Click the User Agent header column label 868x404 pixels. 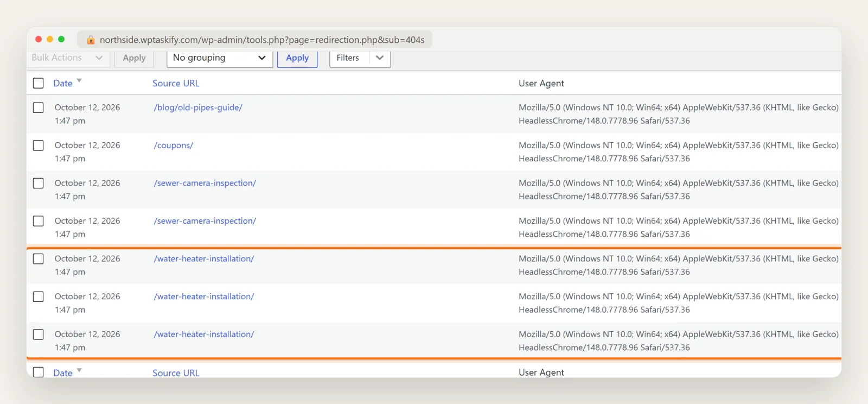pyautogui.click(x=541, y=83)
